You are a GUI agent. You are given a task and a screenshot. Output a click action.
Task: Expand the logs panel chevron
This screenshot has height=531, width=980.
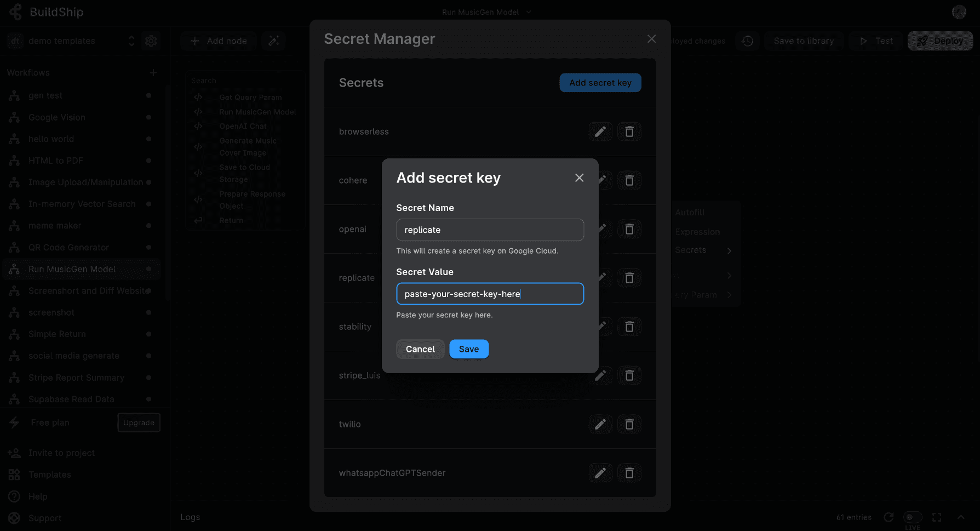pyautogui.click(x=961, y=517)
